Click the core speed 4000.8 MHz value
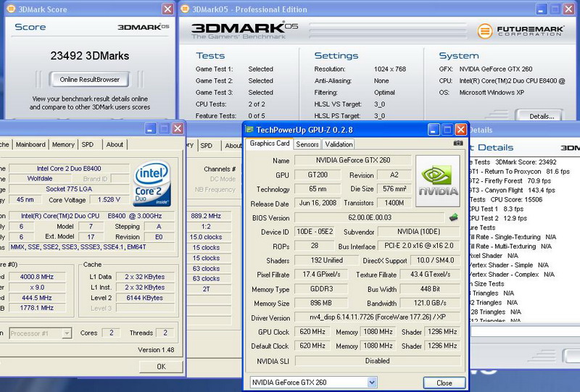Screen dimensions: 580x392 [37, 277]
